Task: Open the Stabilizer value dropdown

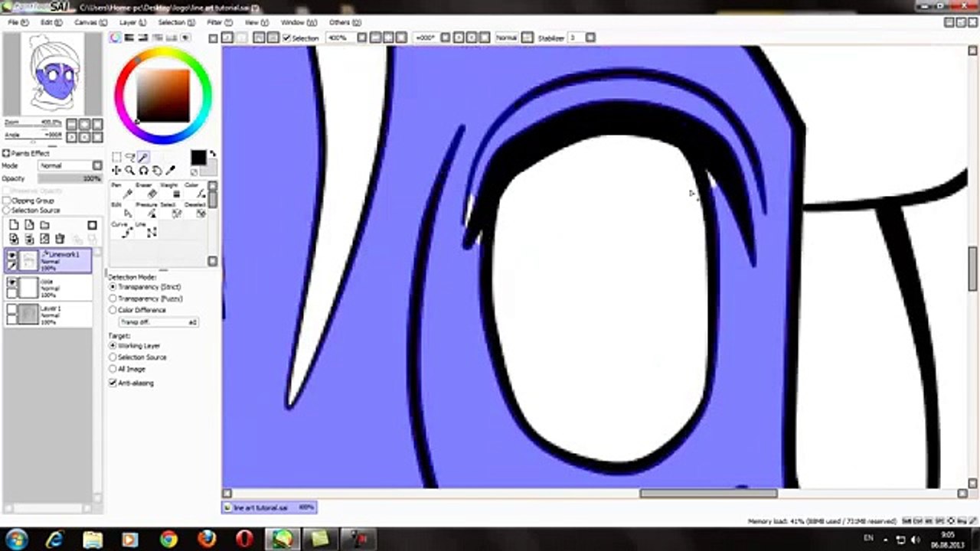Action: (590, 37)
